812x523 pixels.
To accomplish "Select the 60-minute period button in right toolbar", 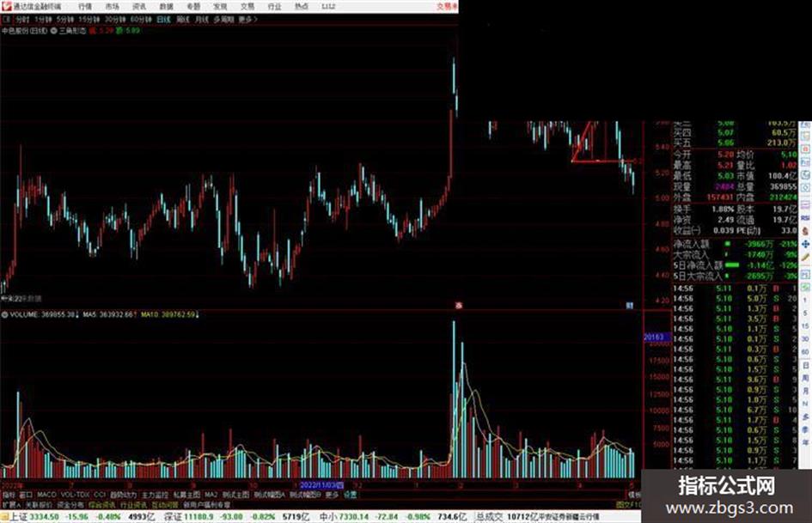I will point(805,351).
